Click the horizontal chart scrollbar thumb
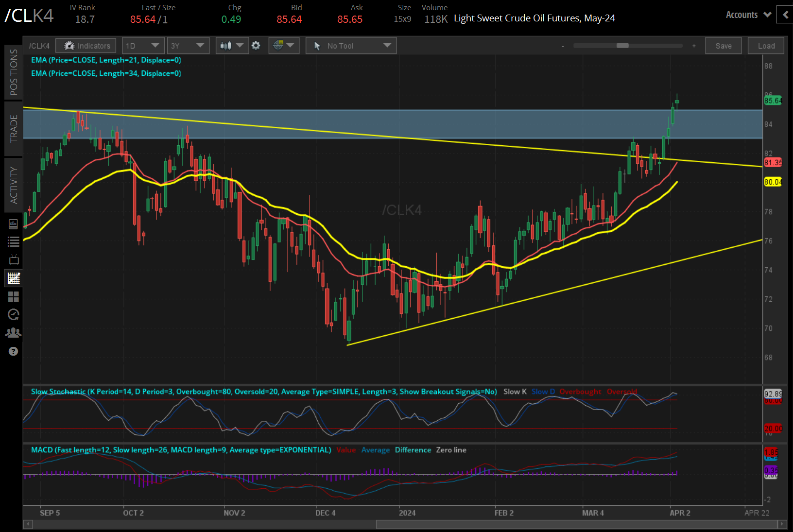 tap(576, 524)
